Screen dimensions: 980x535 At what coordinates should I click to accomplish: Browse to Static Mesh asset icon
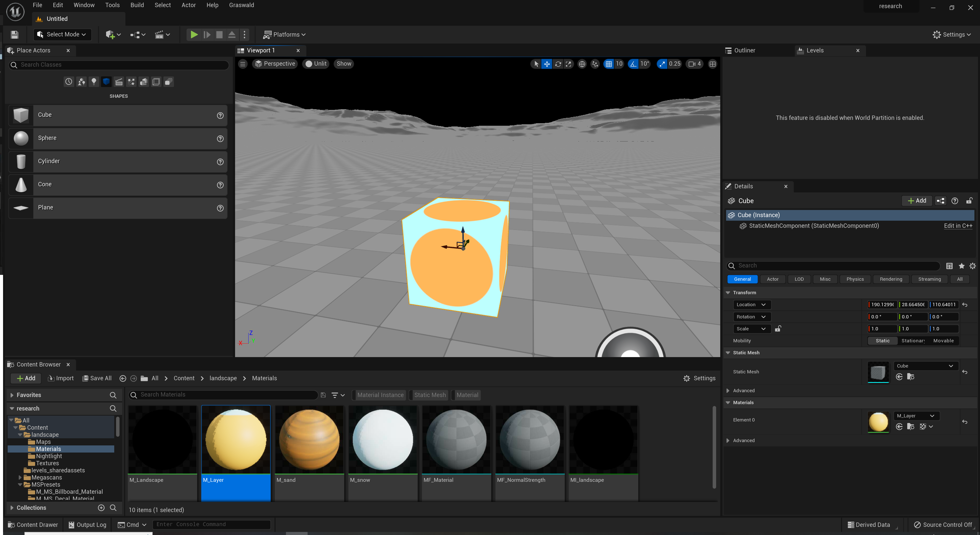(x=910, y=377)
